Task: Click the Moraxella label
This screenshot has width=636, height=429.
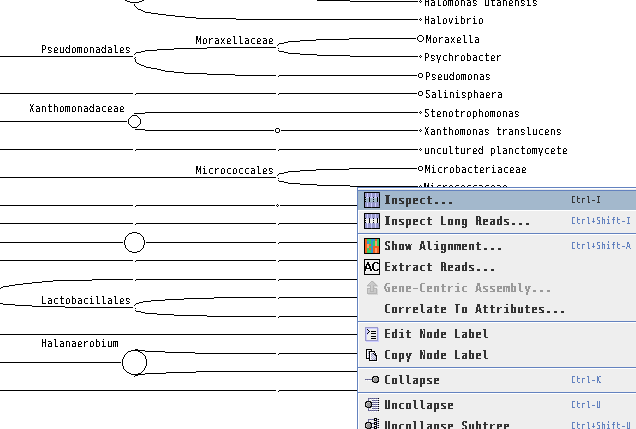Action: click(x=452, y=39)
